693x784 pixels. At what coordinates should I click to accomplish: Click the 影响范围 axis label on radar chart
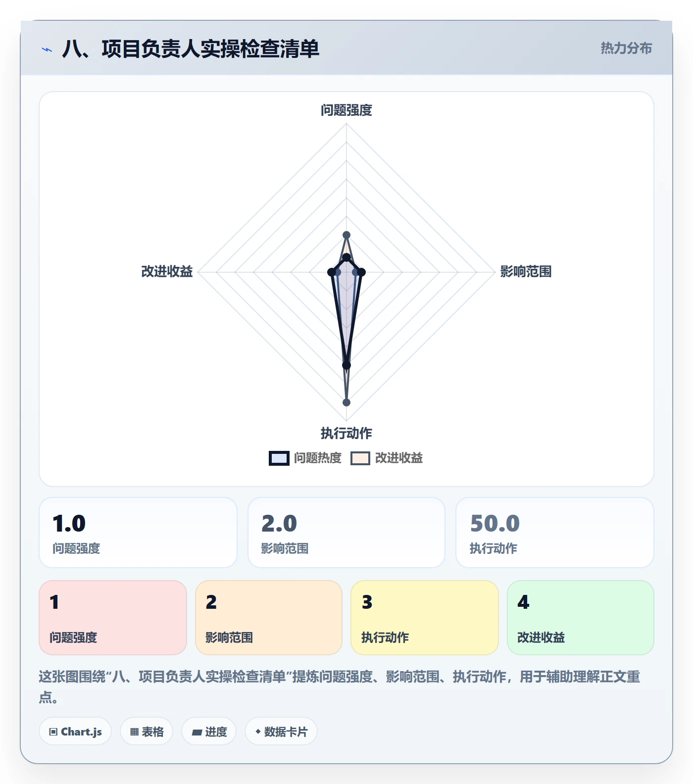pos(526,271)
